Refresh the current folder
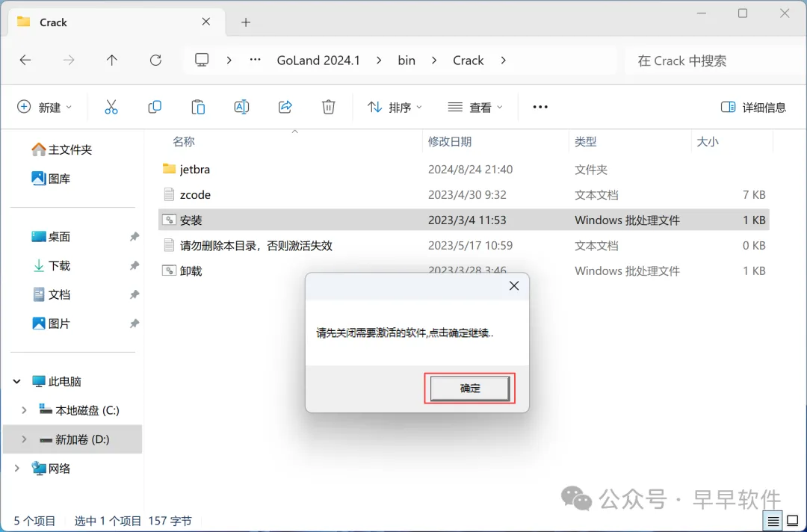Image resolution: width=807 pixels, height=532 pixels. [155, 61]
